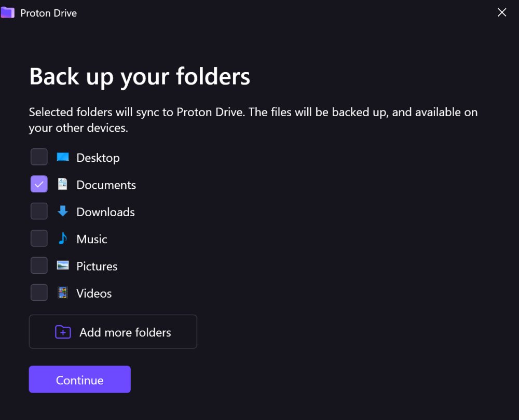This screenshot has height=420, width=519.
Task: Select the Music folder checkbox
Action: (39, 239)
